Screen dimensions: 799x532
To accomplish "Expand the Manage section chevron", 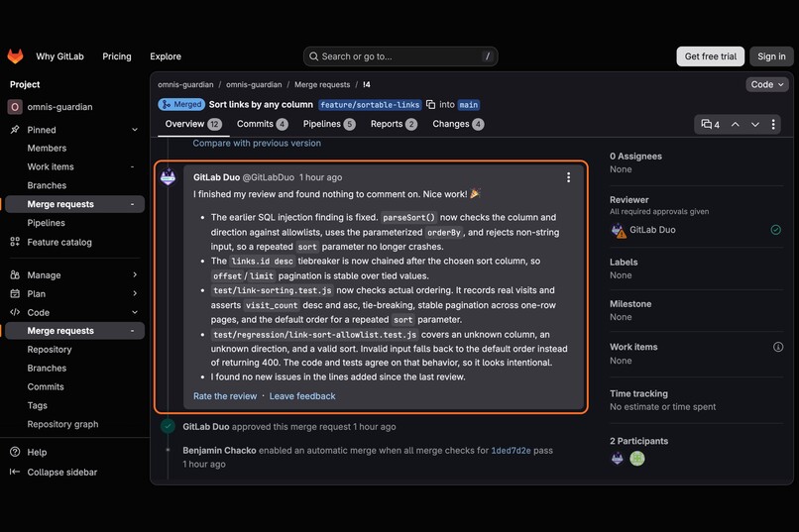I will point(135,274).
